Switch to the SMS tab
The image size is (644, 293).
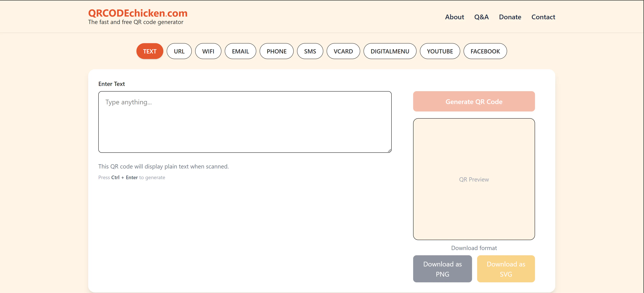pyautogui.click(x=310, y=51)
